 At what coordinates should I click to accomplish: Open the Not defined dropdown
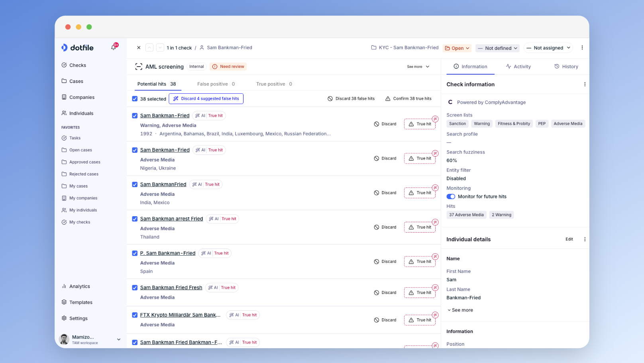click(x=498, y=48)
